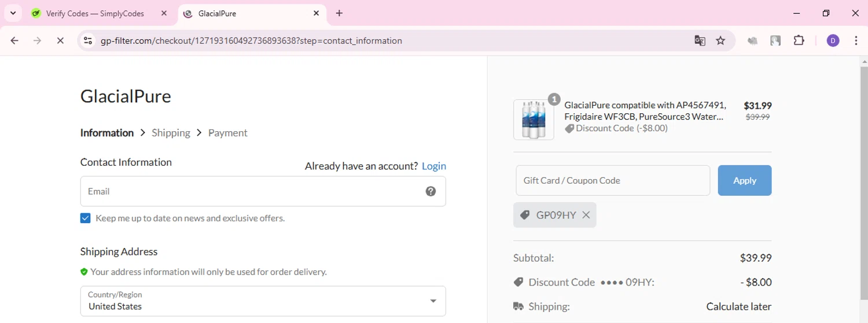Close the GlacialPure tab
868x323 pixels.
click(316, 13)
